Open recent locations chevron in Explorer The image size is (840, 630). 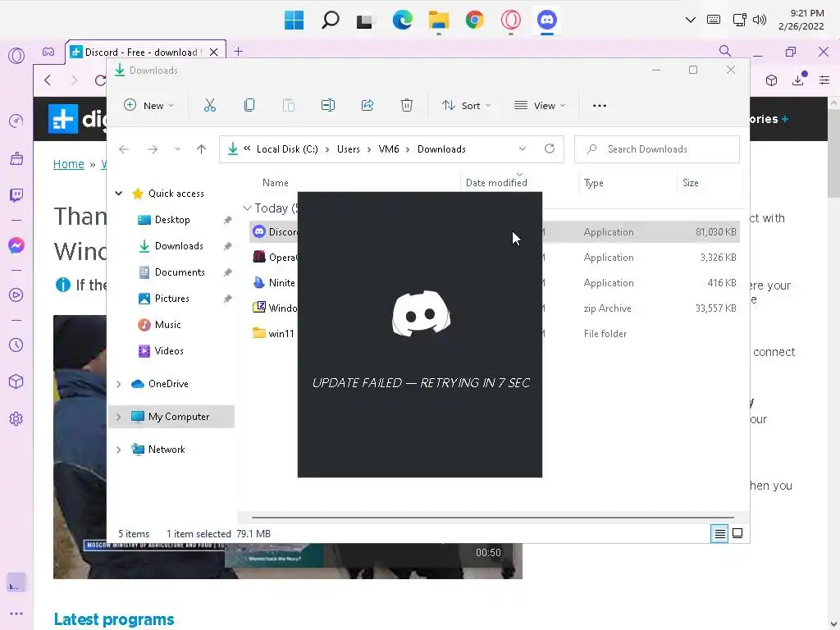click(177, 149)
